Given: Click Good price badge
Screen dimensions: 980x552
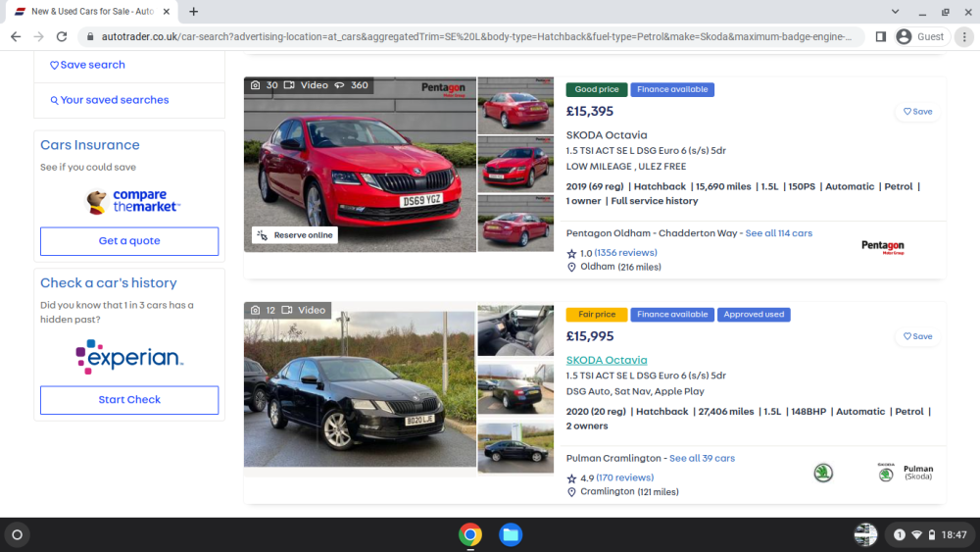Looking at the screenshot, I should point(596,89).
